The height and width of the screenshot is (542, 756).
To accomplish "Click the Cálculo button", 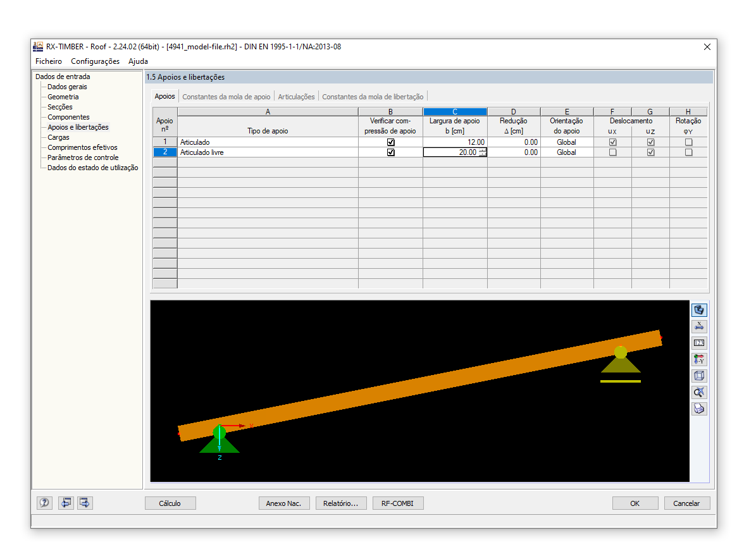I will (170, 503).
